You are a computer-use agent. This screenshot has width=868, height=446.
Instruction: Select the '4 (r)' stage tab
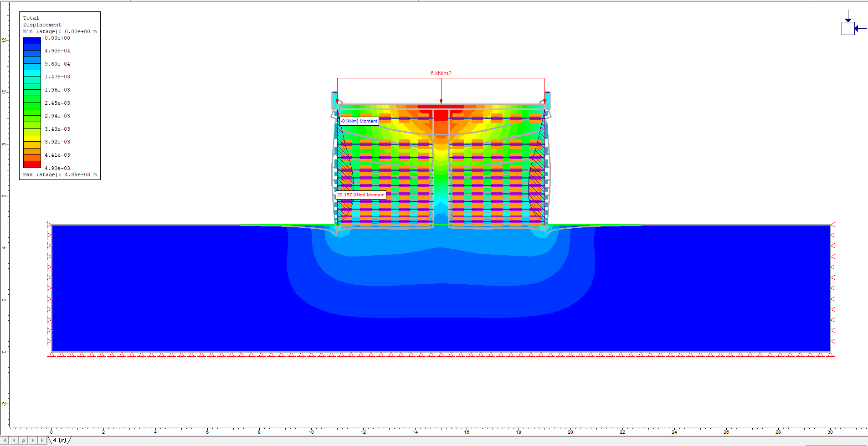[x=59, y=440]
